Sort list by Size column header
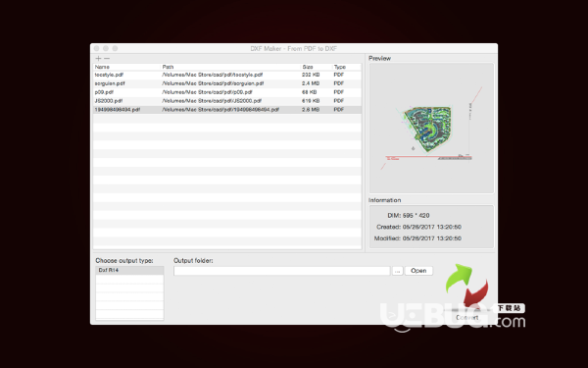 [317, 67]
